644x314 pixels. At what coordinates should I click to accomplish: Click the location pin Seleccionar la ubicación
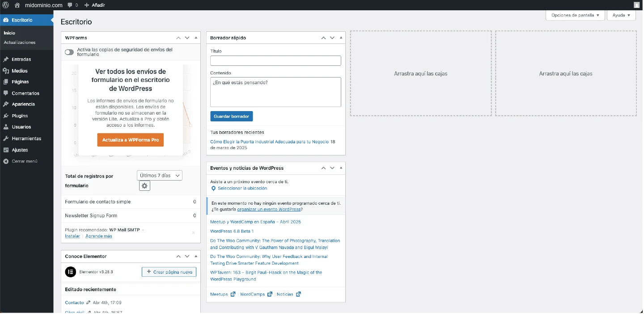(239, 189)
